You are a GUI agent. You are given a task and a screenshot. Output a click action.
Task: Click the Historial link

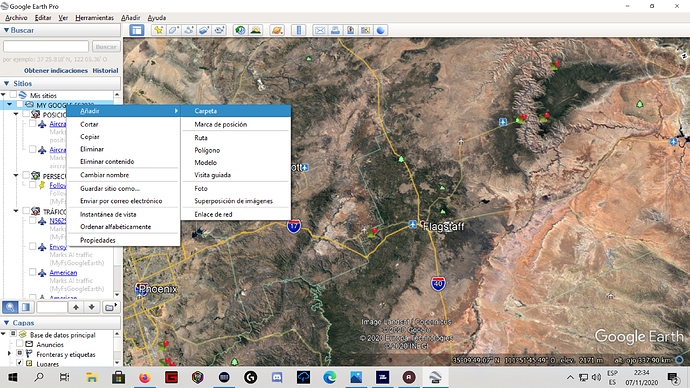coord(105,70)
